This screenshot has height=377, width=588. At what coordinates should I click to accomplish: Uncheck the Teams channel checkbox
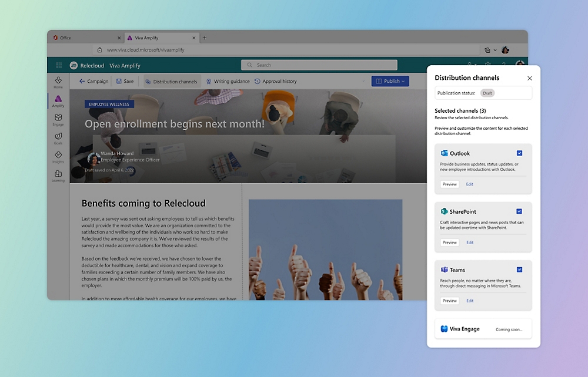519,270
